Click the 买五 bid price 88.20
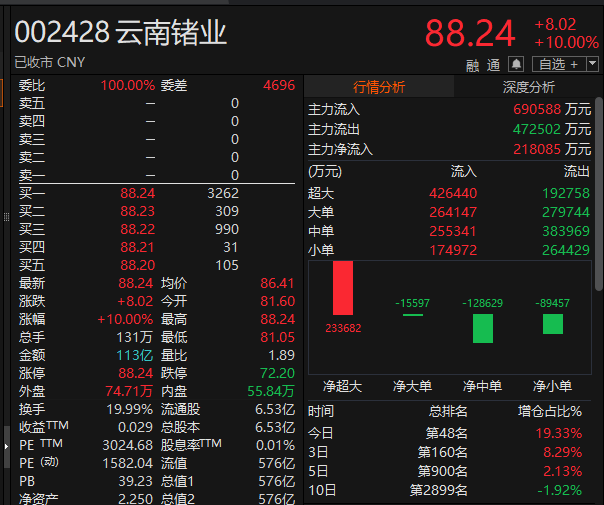The height and width of the screenshot is (505, 604). pos(138,265)
